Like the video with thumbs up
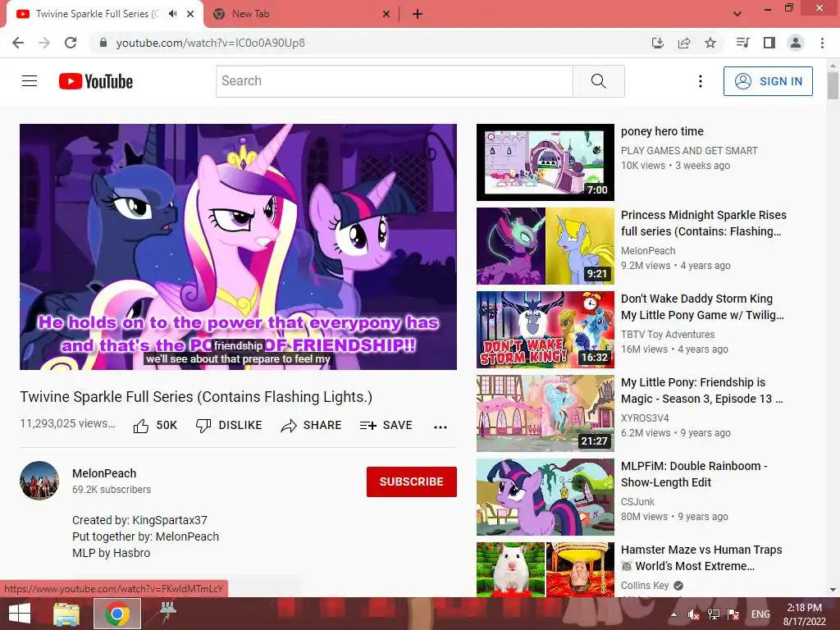This screenshot has width=840, height=630. [155, 426]
